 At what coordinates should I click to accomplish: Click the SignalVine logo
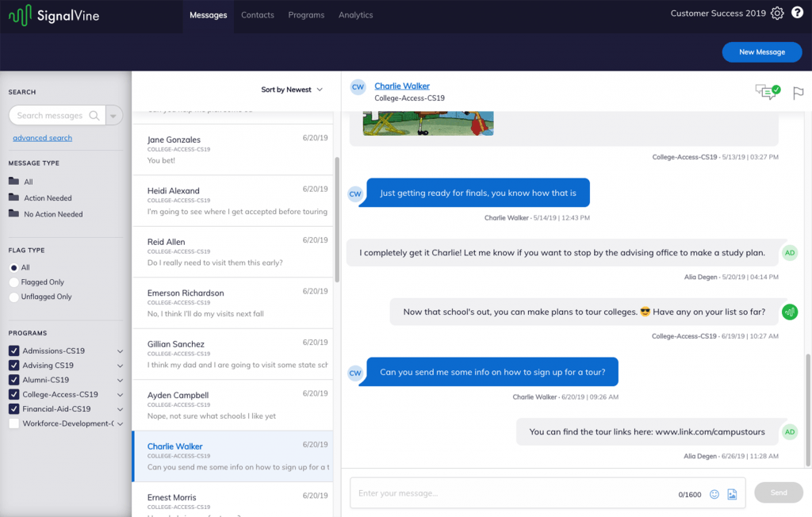click(55, 15)
